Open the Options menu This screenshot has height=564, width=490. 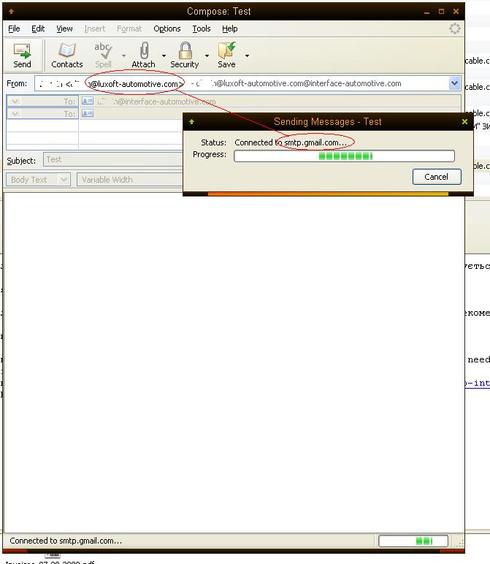coord(167,29)
